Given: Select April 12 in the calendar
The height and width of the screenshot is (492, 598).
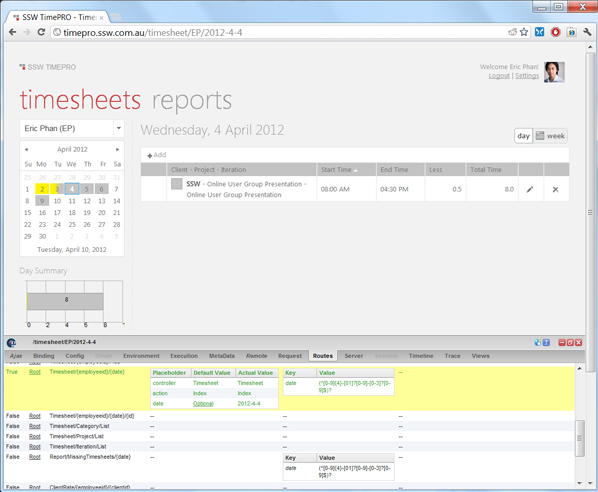Looking at the screenshot, I should coord(87,201).
